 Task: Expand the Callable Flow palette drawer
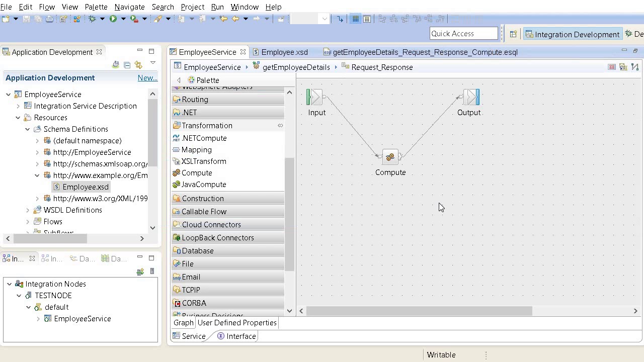tap(228, 212)
